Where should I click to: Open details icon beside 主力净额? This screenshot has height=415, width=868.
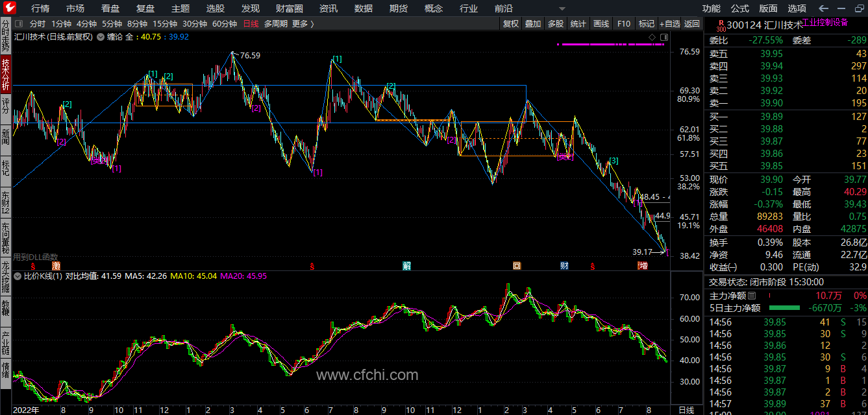click(x=752, y=296)
